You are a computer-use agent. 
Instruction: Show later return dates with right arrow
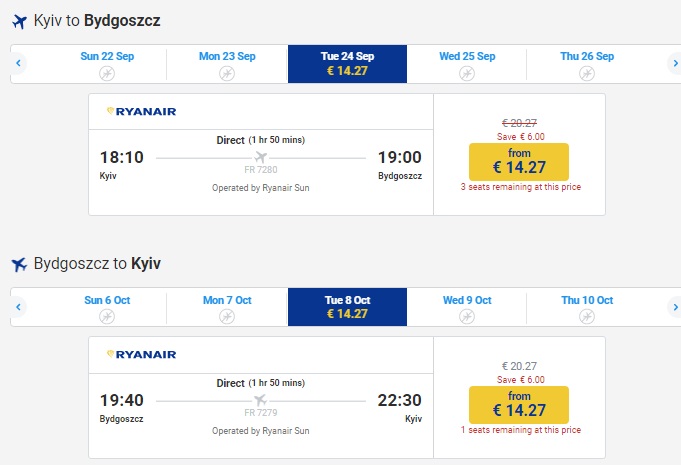pos(675,307)
